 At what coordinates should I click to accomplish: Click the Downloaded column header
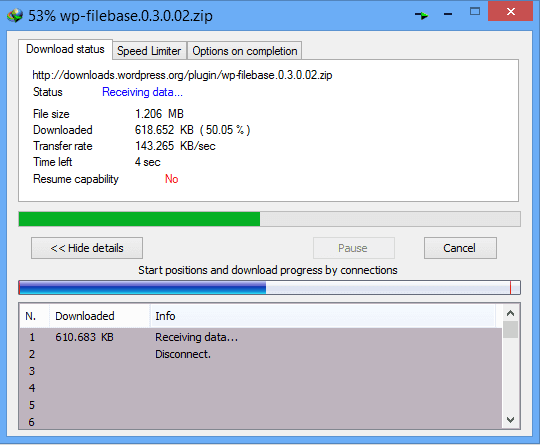point(100,316)
